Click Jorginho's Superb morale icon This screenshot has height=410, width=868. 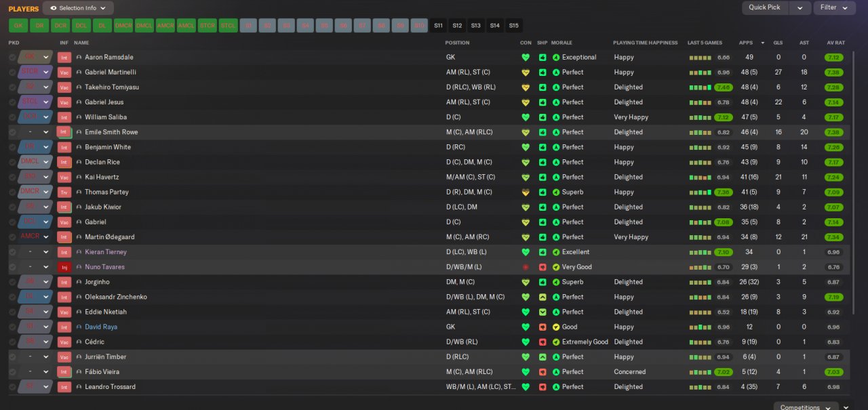pos(557,282)
